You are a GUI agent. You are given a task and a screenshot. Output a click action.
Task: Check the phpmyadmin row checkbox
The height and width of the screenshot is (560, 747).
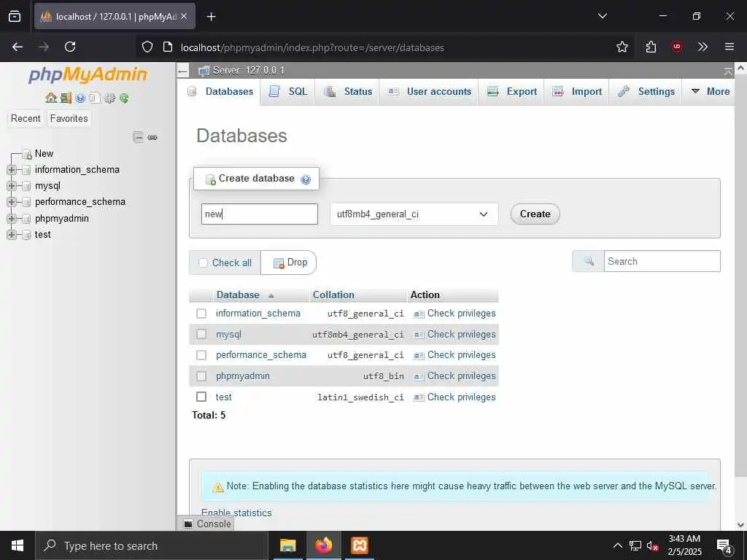click(x=201, y=376)
